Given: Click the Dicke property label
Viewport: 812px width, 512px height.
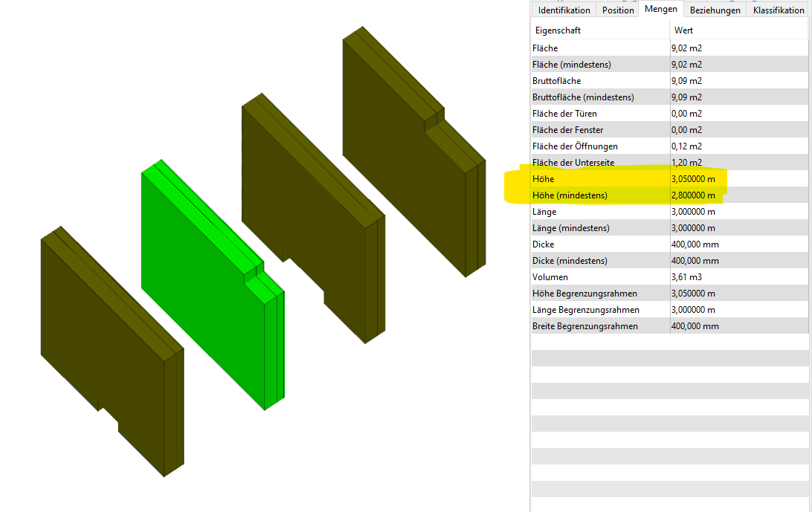Looking at the screenshot, I should tap(544, 244).
